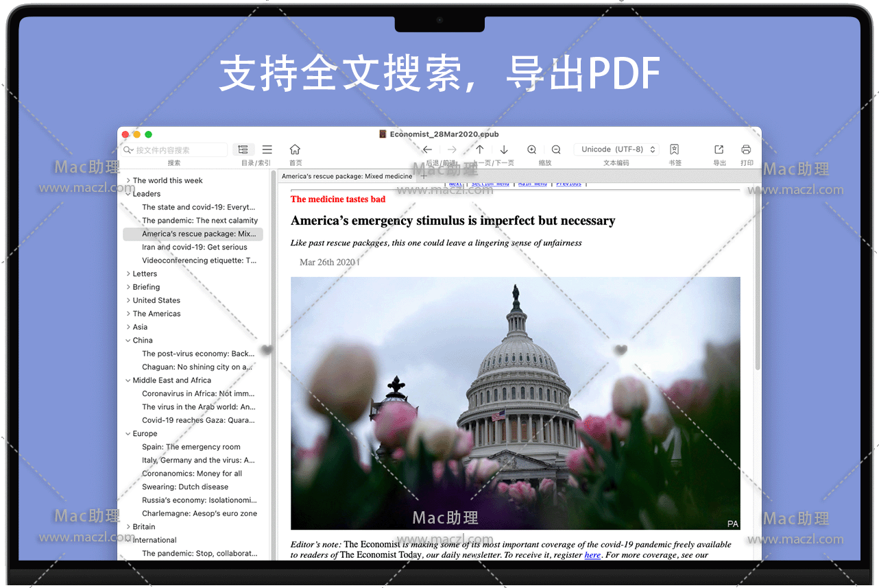The image size is (879, 588).
Task: Open 'Swearing: Dutch disease' article
Action: [185, 487]
